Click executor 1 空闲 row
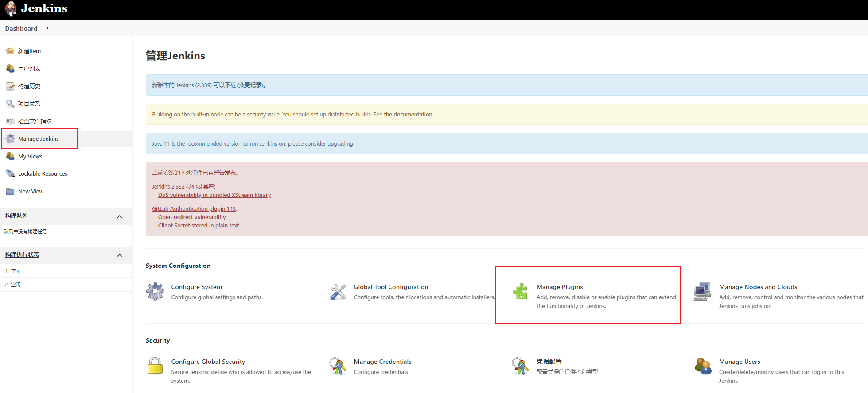The height and width of the screenshot is (393, 868). point(66,271)
